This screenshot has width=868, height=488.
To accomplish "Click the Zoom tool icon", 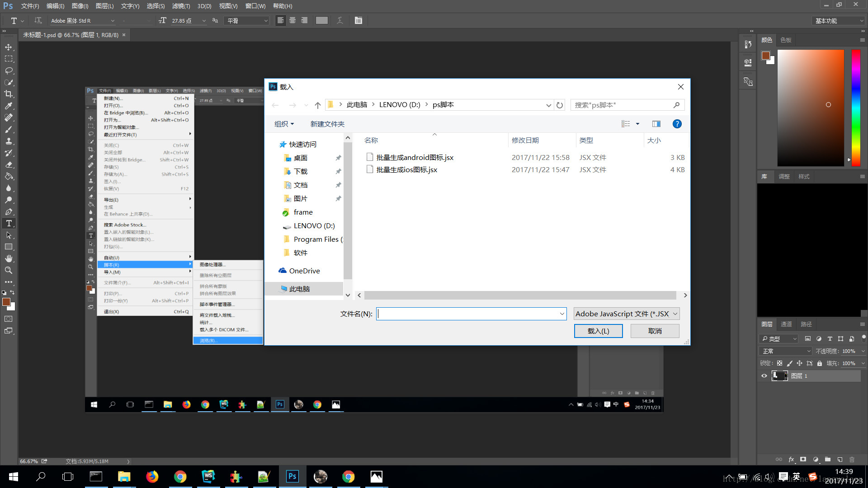I will [x=8, y=271].
